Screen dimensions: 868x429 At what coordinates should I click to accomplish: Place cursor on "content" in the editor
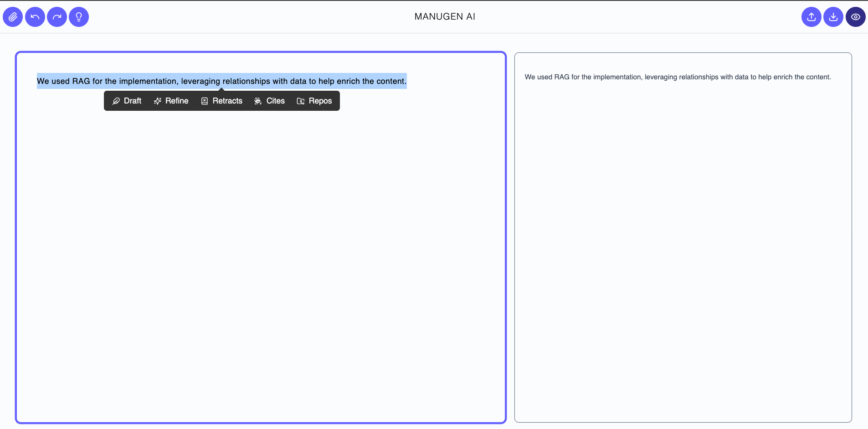390,81
